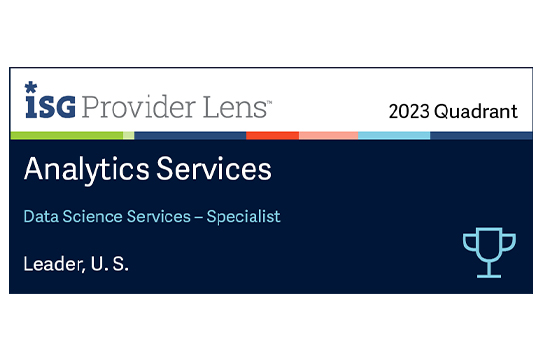
Task: Click the asterisk star above ISG
Action: pos(31,87)
